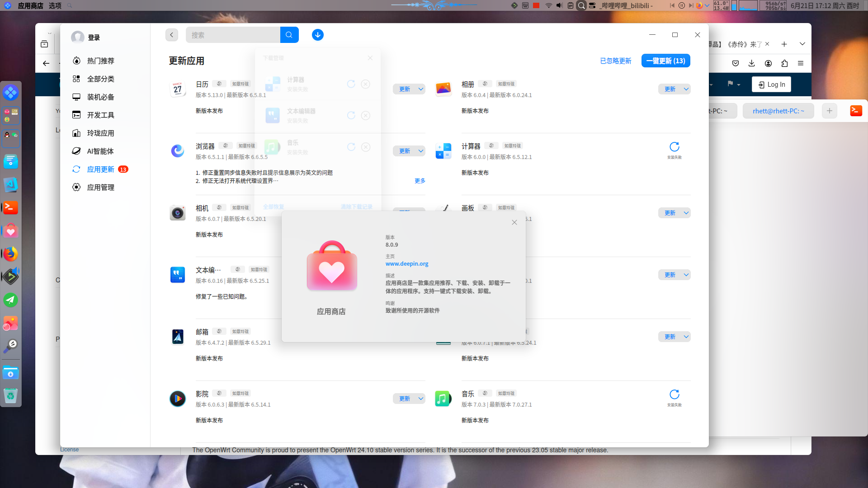Screen dimensions: 868x488
Task: Click 登录 to sign in
Action: 94,38
